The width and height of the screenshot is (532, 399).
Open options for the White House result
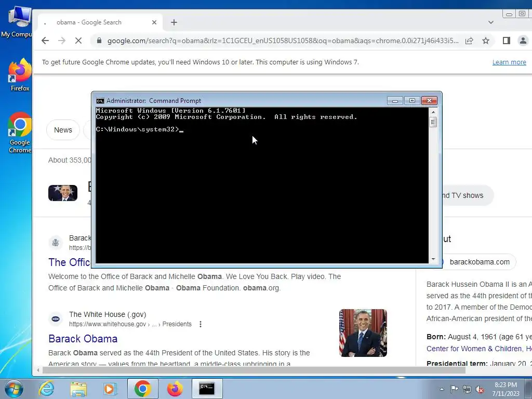[201, 324]
